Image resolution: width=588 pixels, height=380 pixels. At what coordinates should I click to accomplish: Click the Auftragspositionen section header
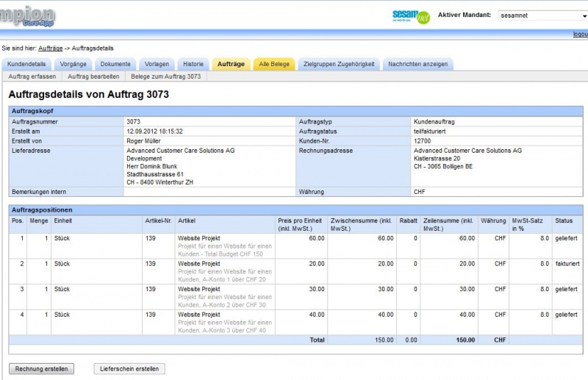coord(296,209)
